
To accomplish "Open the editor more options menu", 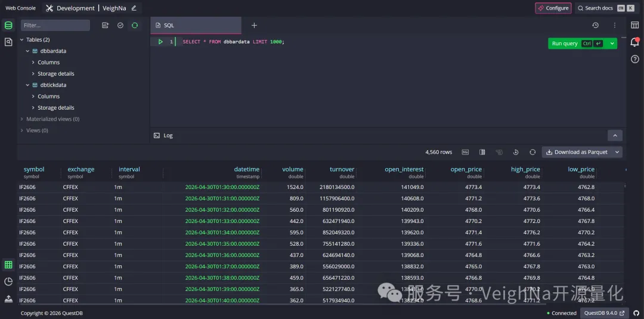I will coord(615,26).
